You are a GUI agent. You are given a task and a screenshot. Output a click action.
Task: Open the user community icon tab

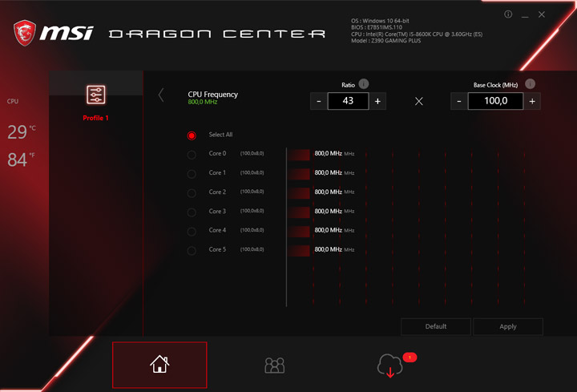click(275, 365)
